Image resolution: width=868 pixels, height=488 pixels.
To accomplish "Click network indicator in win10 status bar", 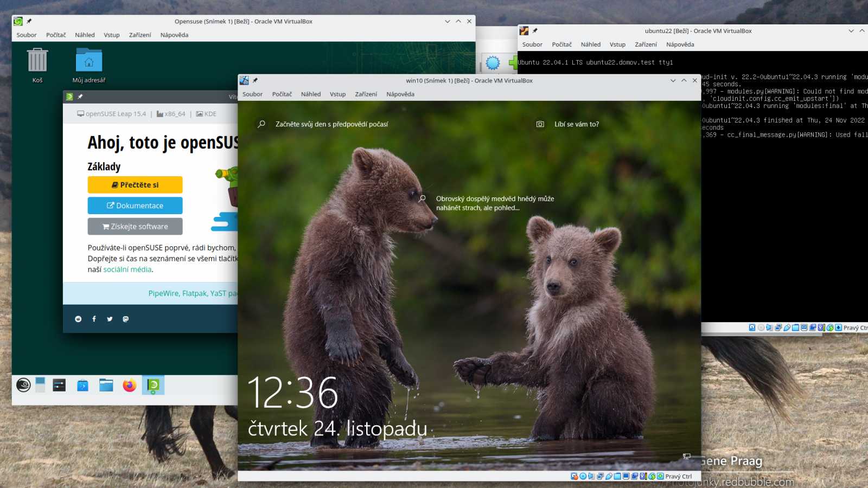I will tap(600, 476).
